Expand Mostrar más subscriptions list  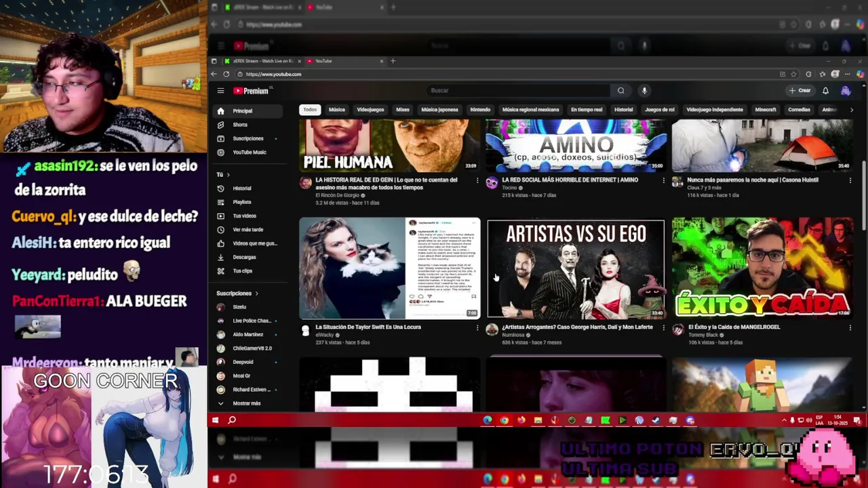[x=247, y=403]
